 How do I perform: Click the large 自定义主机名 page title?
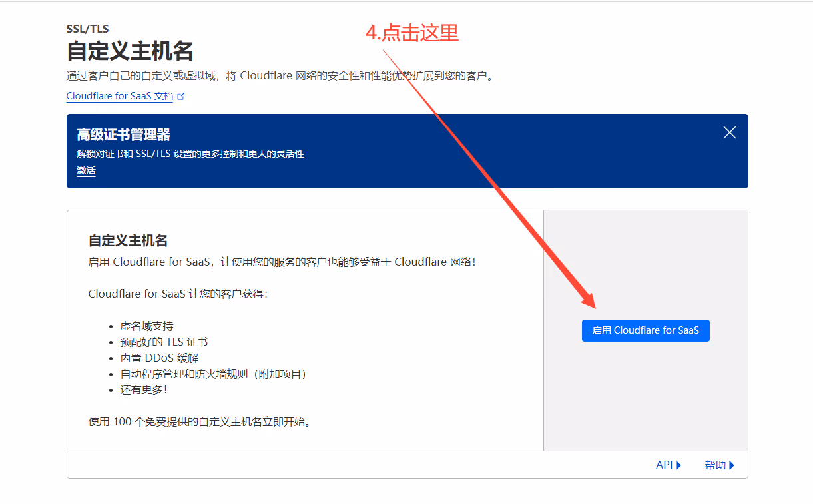click(130, 51)
